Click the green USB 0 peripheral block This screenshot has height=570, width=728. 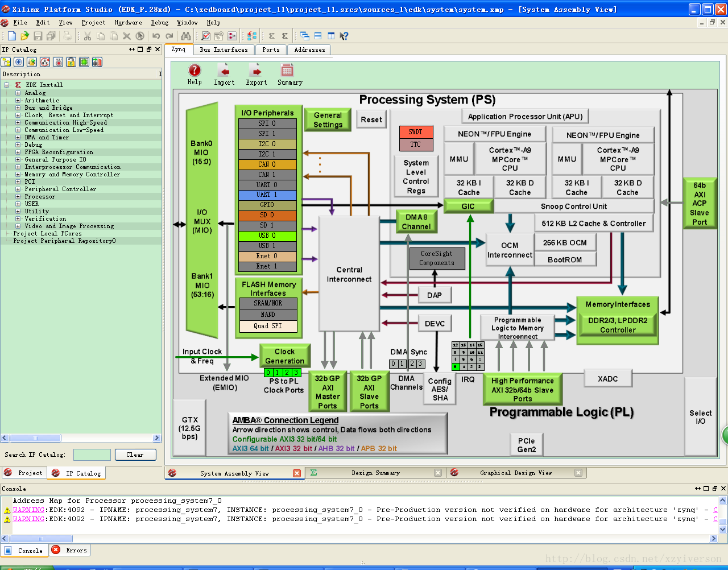tap(267, 236)
